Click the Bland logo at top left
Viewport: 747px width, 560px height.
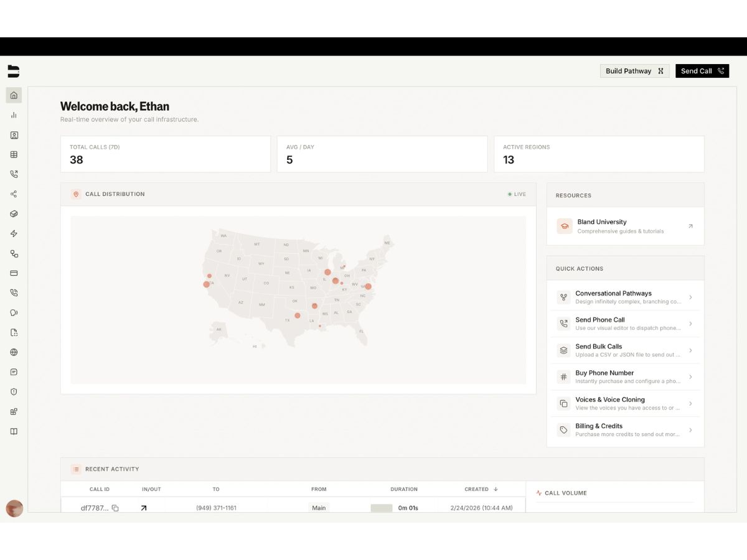[14, 71]
